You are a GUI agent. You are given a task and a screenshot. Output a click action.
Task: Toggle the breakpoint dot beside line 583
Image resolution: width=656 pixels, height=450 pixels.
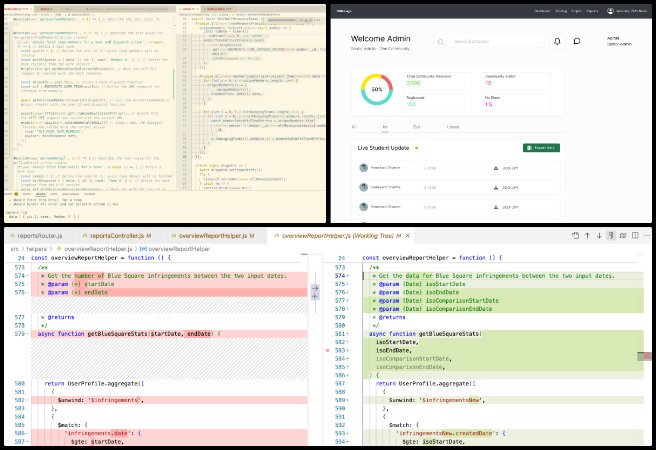click(328, 350)
